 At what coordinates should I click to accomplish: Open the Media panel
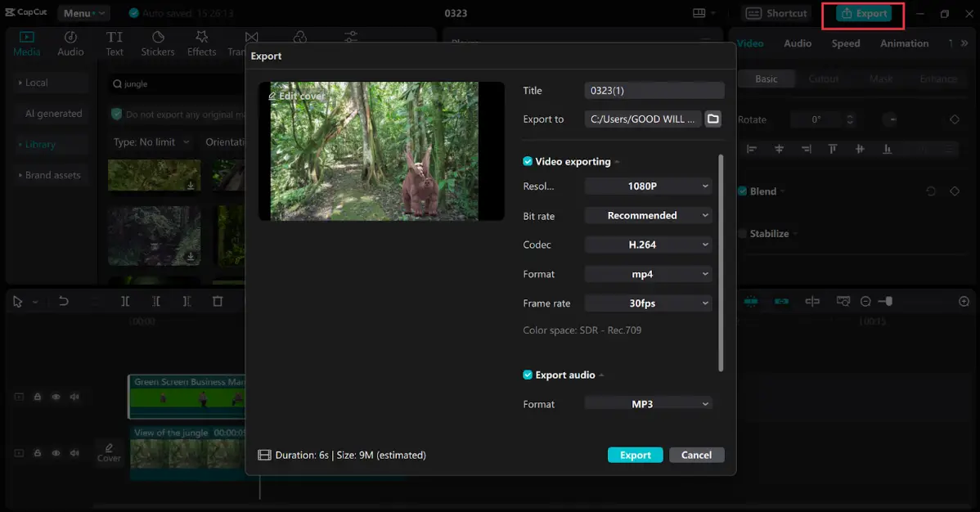(26, 44)
